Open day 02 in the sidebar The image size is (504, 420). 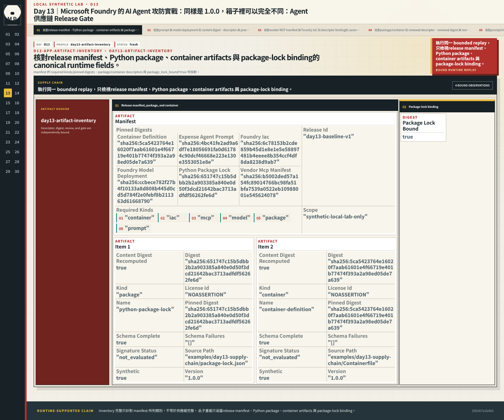(17, 34)
